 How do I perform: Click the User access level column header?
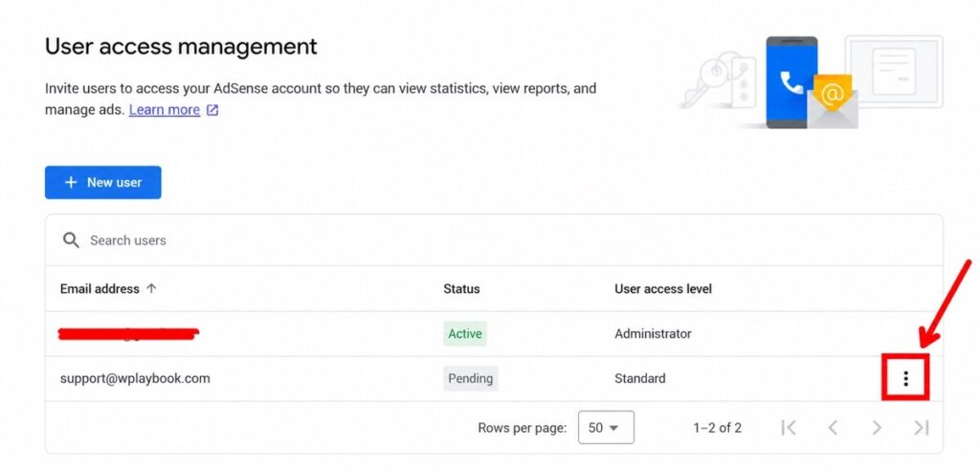pyautogui.click(x=663, y=289)
